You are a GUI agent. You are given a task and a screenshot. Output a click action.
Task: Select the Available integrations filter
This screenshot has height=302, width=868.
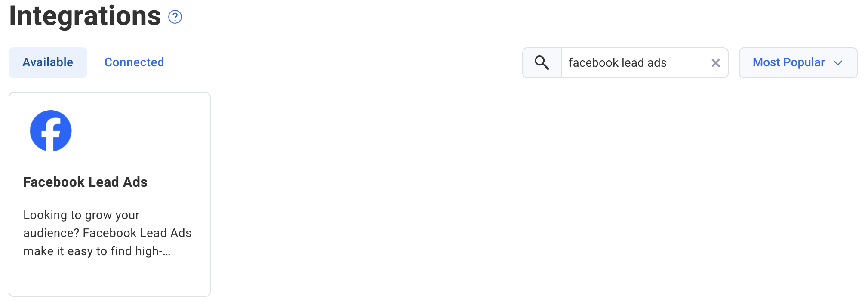click(x=48, y=62)
